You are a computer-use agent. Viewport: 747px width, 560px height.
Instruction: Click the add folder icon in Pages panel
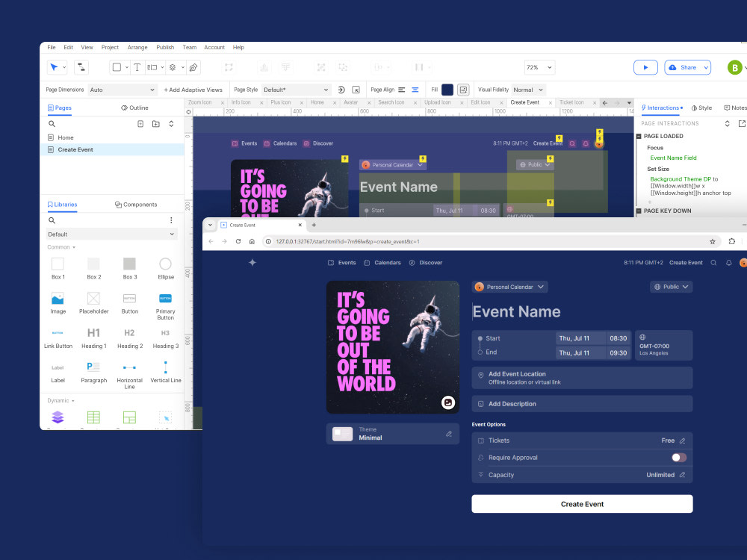[156, 124]
